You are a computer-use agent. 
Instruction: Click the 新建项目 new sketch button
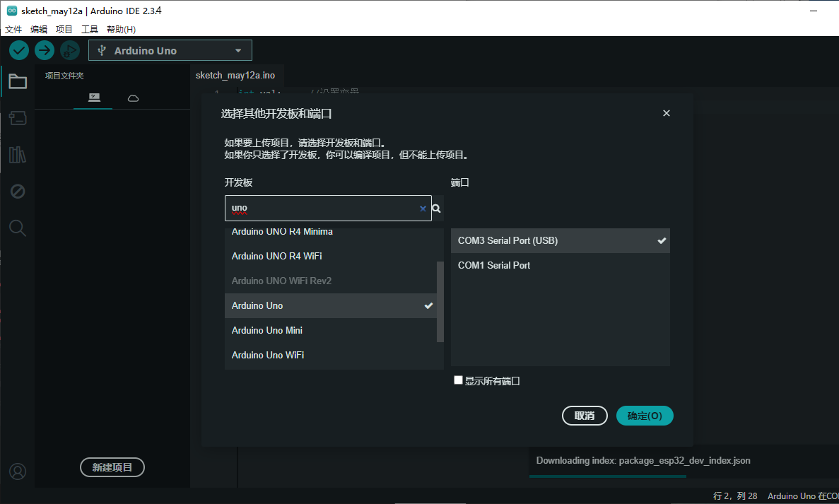point(112,467)
